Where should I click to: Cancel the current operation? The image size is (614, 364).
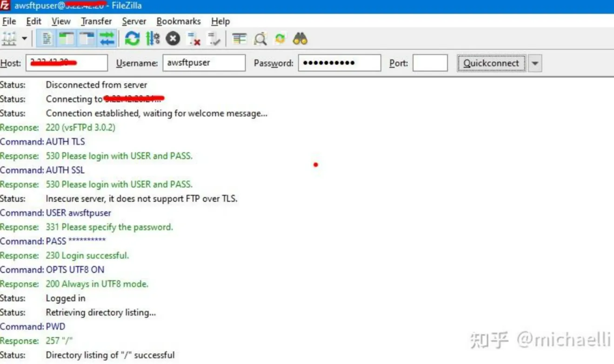[x=173, y=39]
